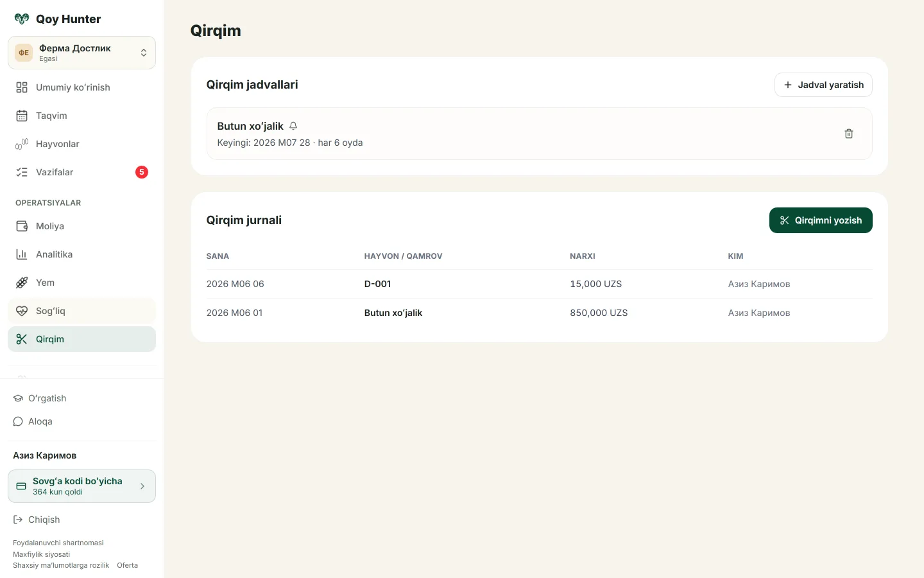
Task: Open Butun xo'jalik journal entry
Action: (393, 313)
